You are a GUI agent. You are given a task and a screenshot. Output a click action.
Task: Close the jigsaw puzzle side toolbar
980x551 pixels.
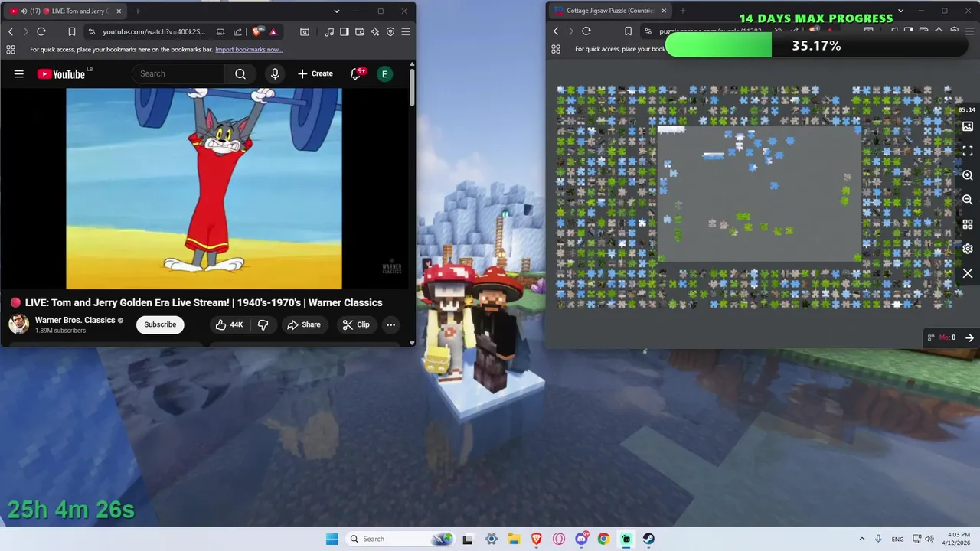click(x=968, y=273)
